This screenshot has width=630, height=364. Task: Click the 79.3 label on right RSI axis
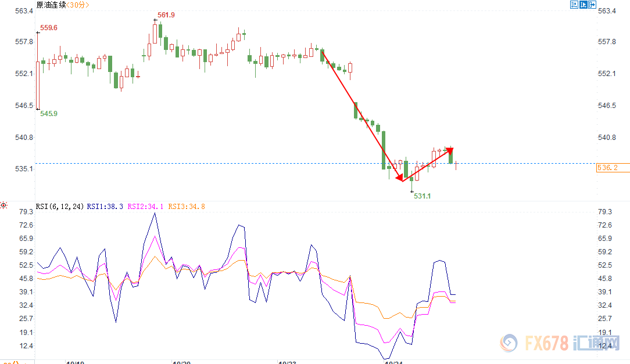(x=605, y=212)
